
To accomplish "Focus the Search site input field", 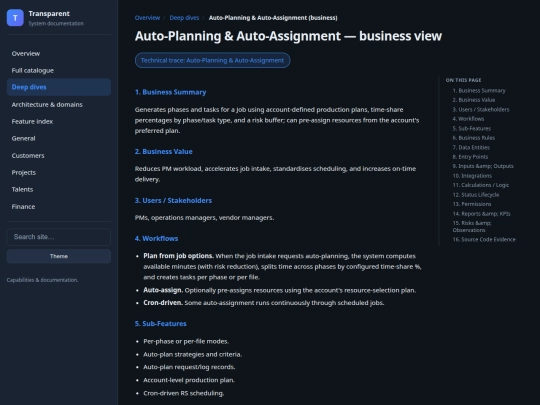I will (x=59, y=237).
